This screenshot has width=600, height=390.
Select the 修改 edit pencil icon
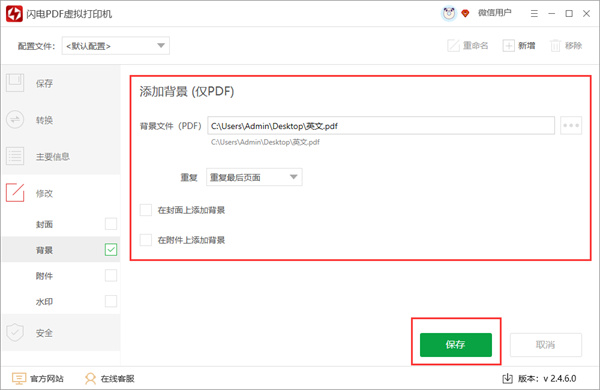[15, 193]
